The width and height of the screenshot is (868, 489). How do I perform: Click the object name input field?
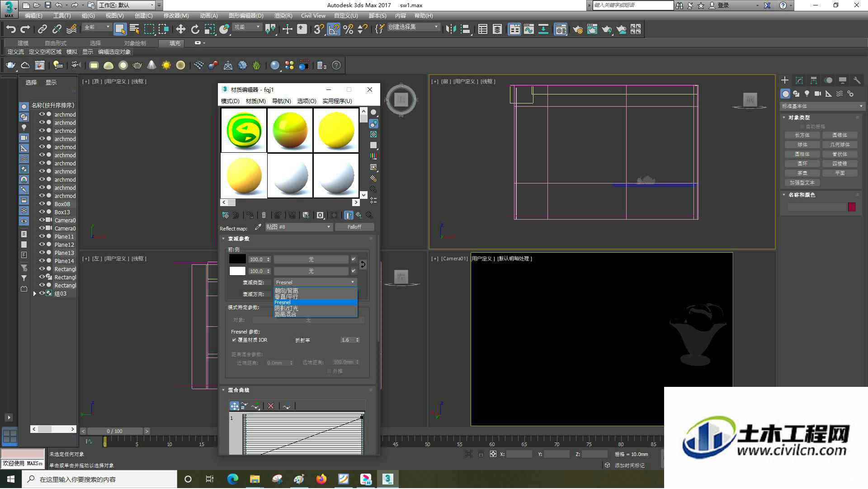[816, 207]
